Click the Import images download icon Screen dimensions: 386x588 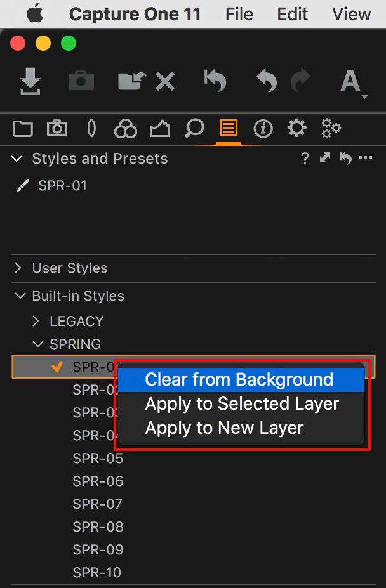[30, 81]
